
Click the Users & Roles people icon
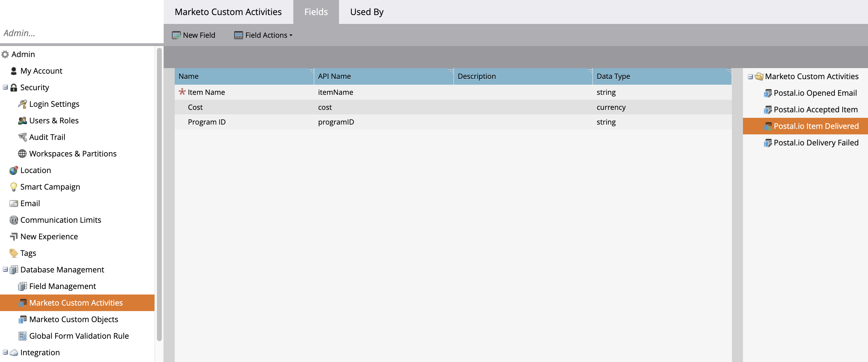tap(22, 121)
